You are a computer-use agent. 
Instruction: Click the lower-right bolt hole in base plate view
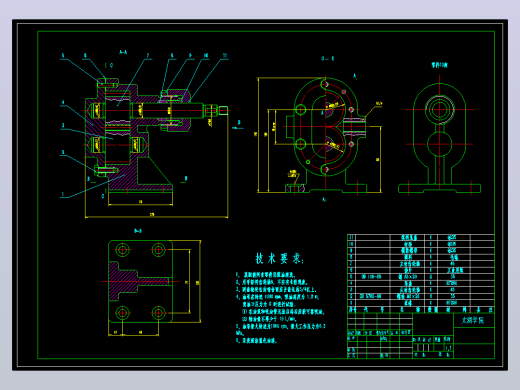pos(158,313)
